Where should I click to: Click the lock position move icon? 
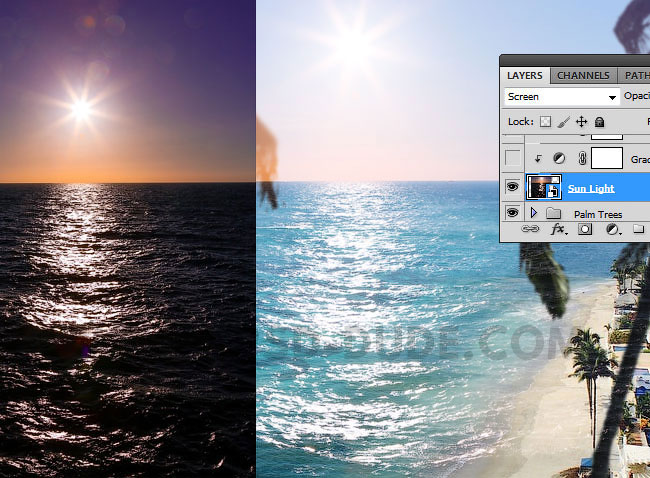tap(581, 122)
